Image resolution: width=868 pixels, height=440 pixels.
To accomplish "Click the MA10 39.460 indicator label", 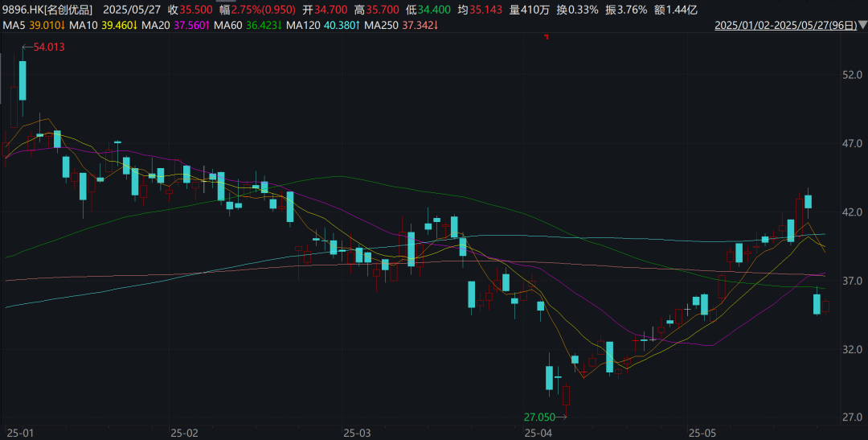I will pos(104,25).
